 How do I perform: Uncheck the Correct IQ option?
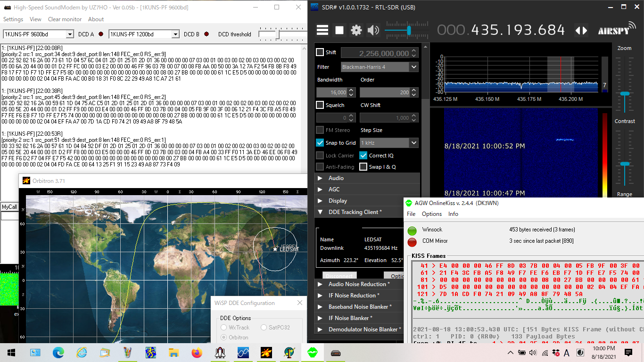[363, 155]
